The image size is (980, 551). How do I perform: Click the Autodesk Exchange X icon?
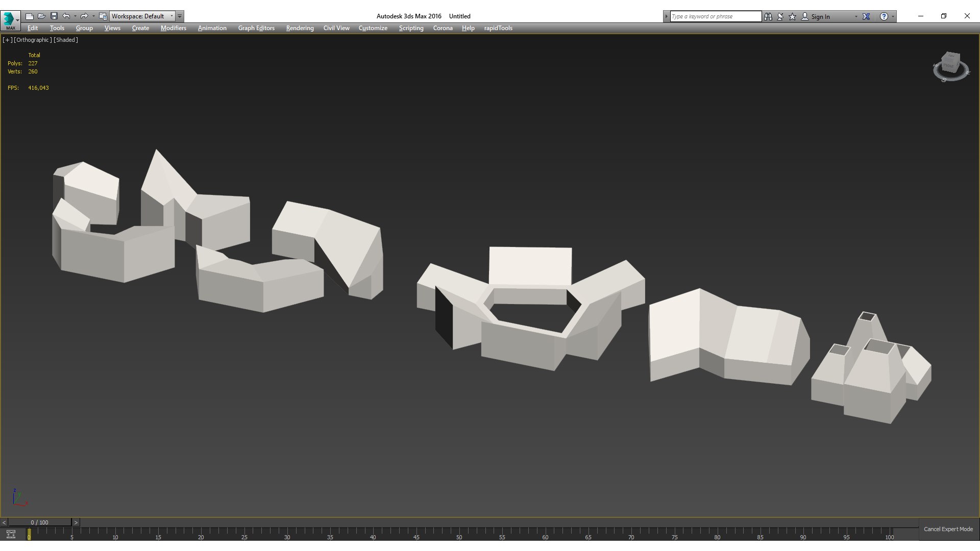click(866, 16)
